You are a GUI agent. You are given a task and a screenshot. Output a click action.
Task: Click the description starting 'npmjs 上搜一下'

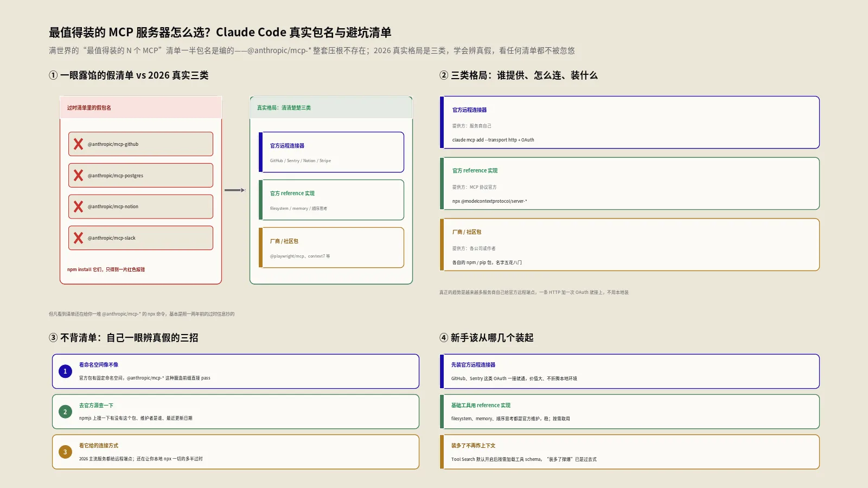[x=136, y=418]
